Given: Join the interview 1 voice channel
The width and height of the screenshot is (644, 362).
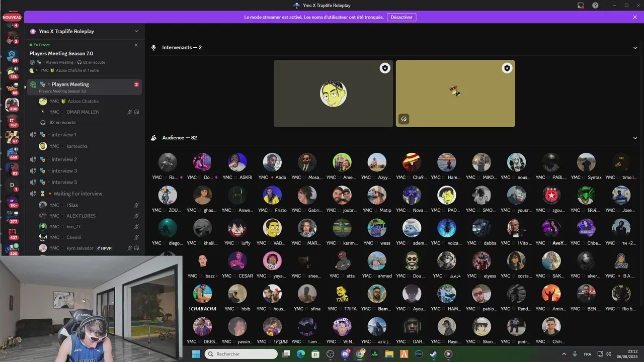Looking at the screenshot, I should tap(85, 135).
